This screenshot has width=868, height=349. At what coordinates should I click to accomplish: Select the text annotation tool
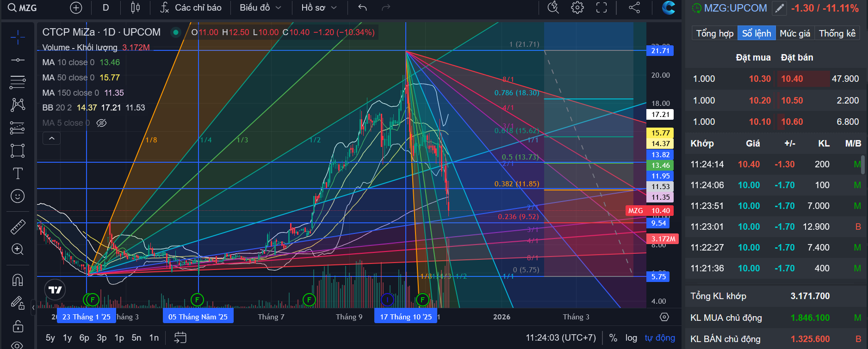(18, 173)
